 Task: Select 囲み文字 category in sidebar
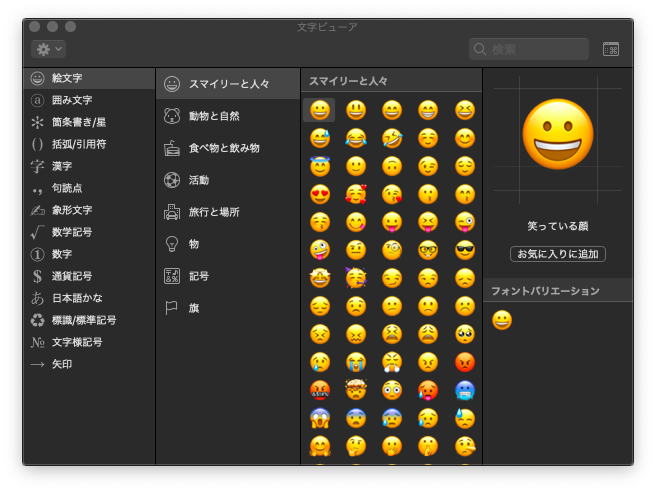click(x=71, y=100)
